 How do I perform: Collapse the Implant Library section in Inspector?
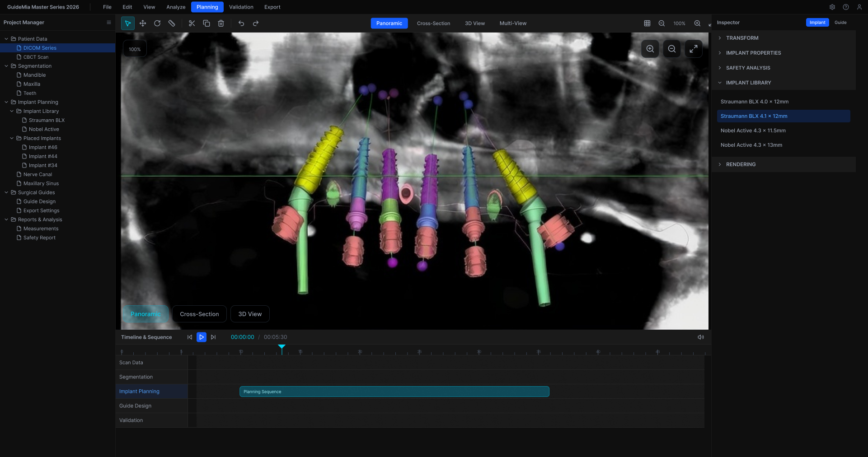pos(748,83)
